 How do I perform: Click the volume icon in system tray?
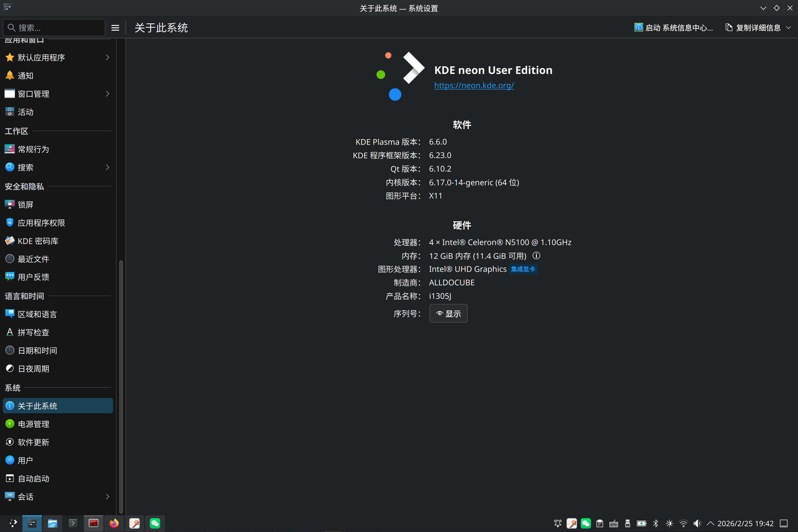697,523
